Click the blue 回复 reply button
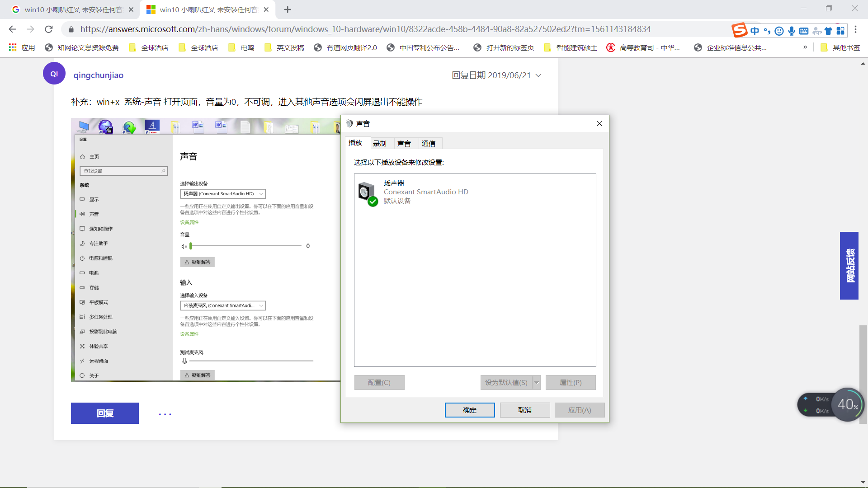 pyautogui.click(x=105, y=413)
